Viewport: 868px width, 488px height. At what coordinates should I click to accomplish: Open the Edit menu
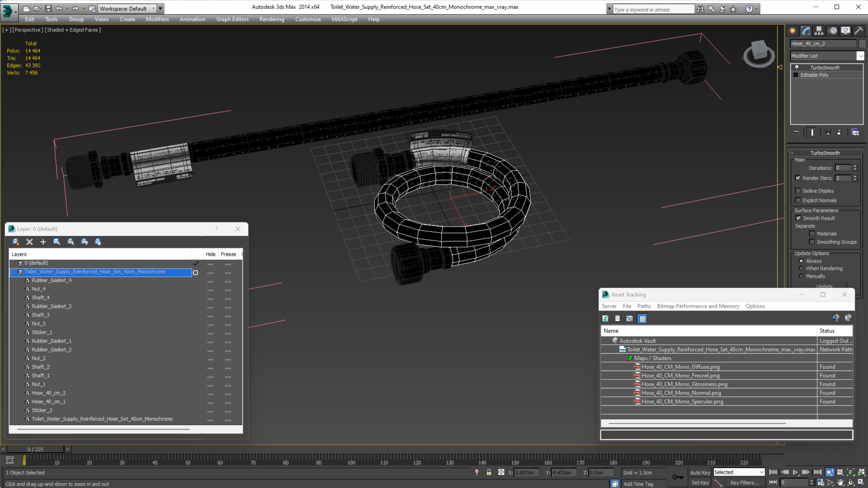pyautogui.click(x=30, y=19)
